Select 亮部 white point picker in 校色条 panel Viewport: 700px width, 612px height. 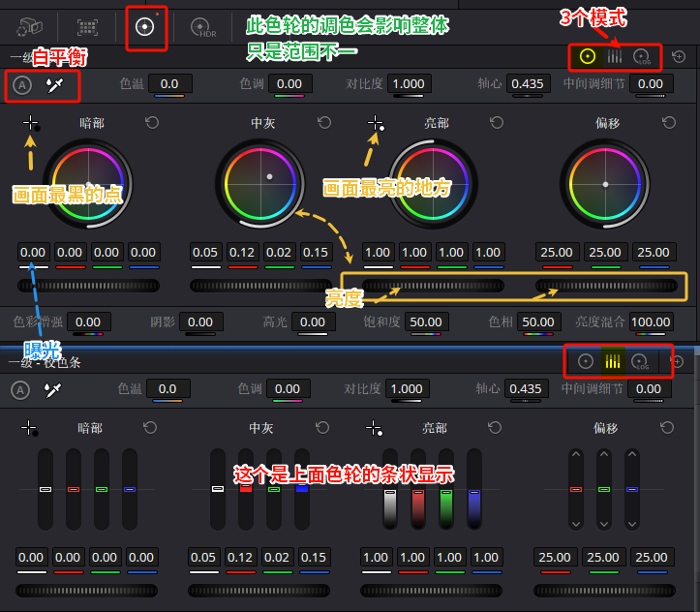point(374,428)
